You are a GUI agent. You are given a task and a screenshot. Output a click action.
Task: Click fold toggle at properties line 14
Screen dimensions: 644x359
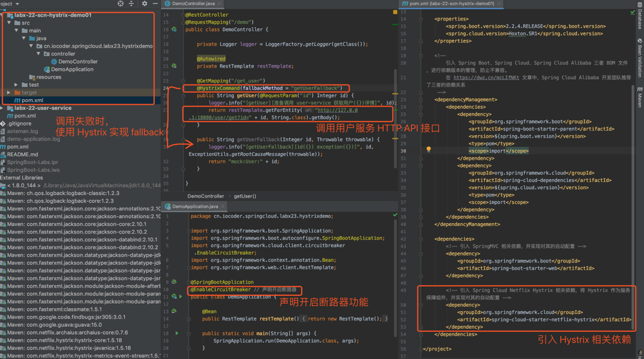[x=421, y=19]
